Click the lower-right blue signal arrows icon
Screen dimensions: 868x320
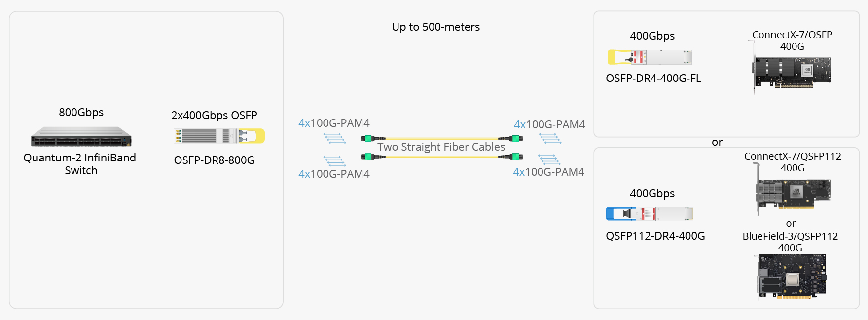pyautogui.click(x=549, y=160)
